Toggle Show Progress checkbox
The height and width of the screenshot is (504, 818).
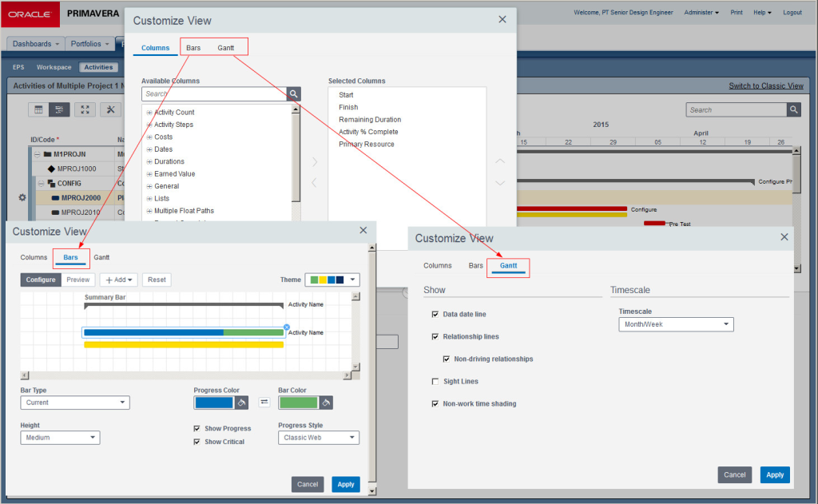(197, 428)
